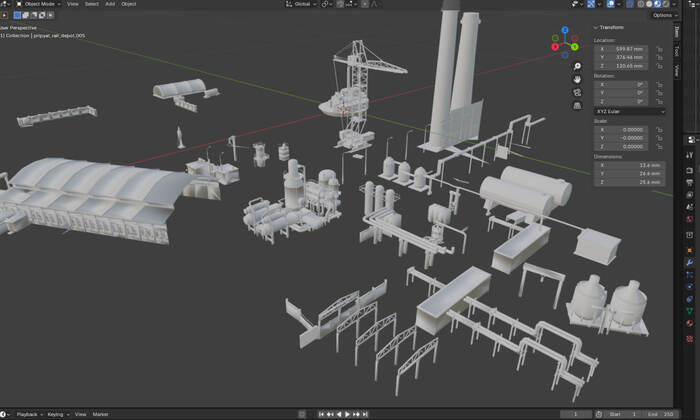Screen dimensions: 700x420
Task: Click the Options button
Action: pos(663,15)
